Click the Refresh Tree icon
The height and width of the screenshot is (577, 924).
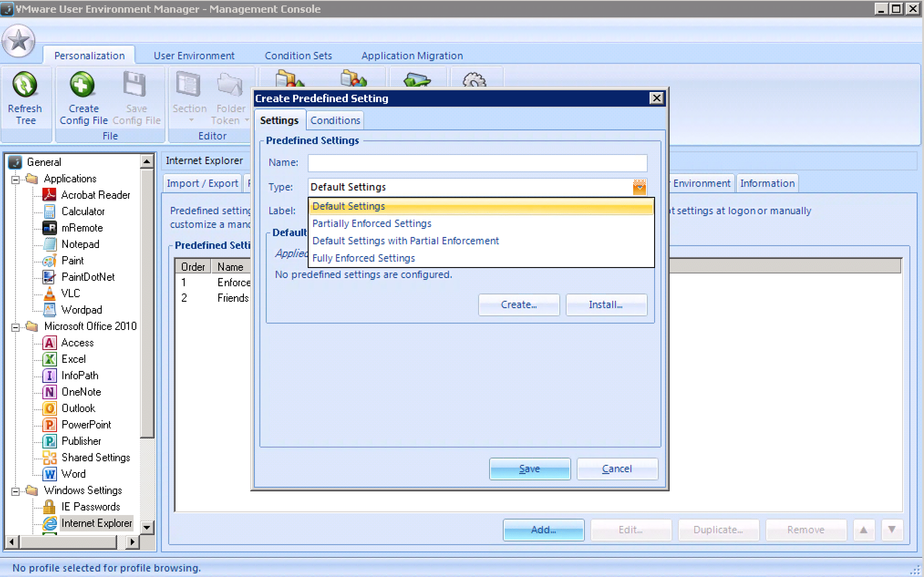coord(25,85)
